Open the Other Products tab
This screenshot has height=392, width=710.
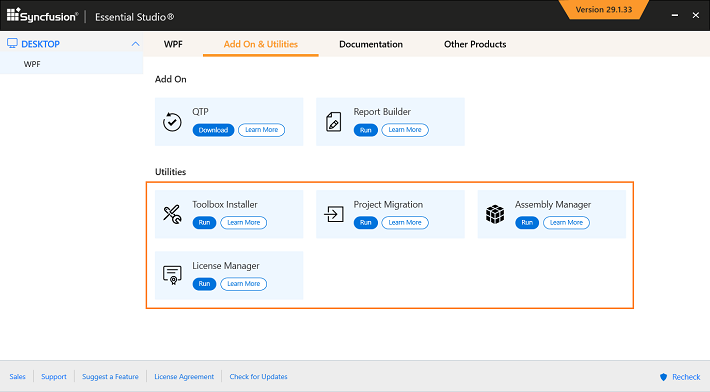475,44
